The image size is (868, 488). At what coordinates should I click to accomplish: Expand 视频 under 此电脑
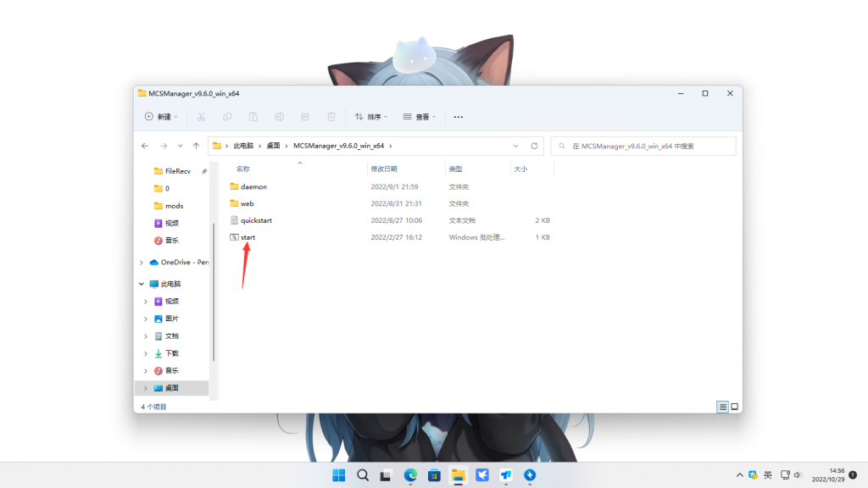pyautogui.click(x=146, y=302)
